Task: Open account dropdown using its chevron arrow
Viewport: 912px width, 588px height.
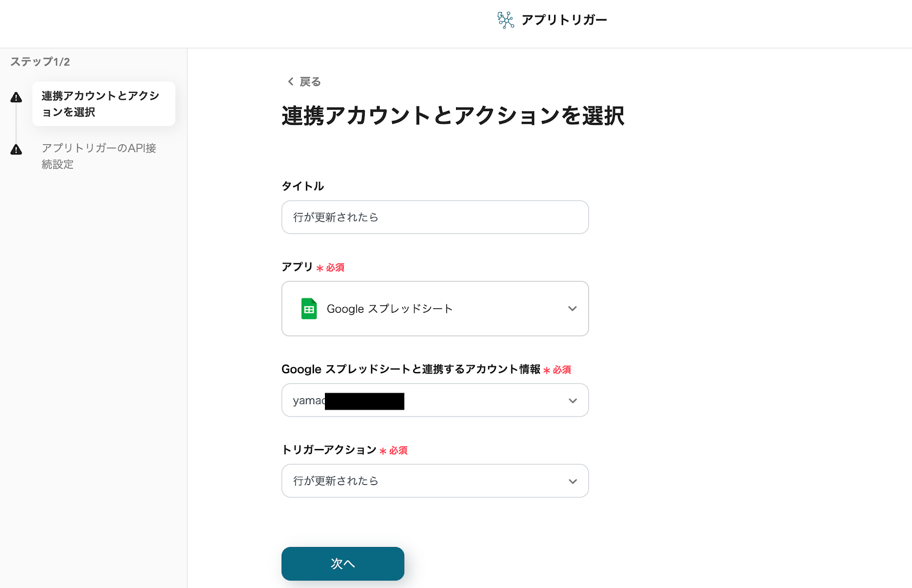Action: pos(572,401)
